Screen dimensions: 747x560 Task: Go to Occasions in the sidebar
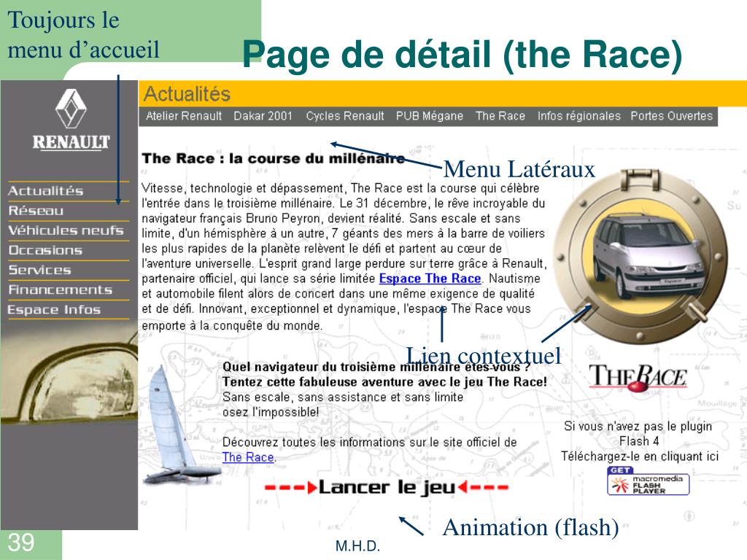[x=45, y=251]
